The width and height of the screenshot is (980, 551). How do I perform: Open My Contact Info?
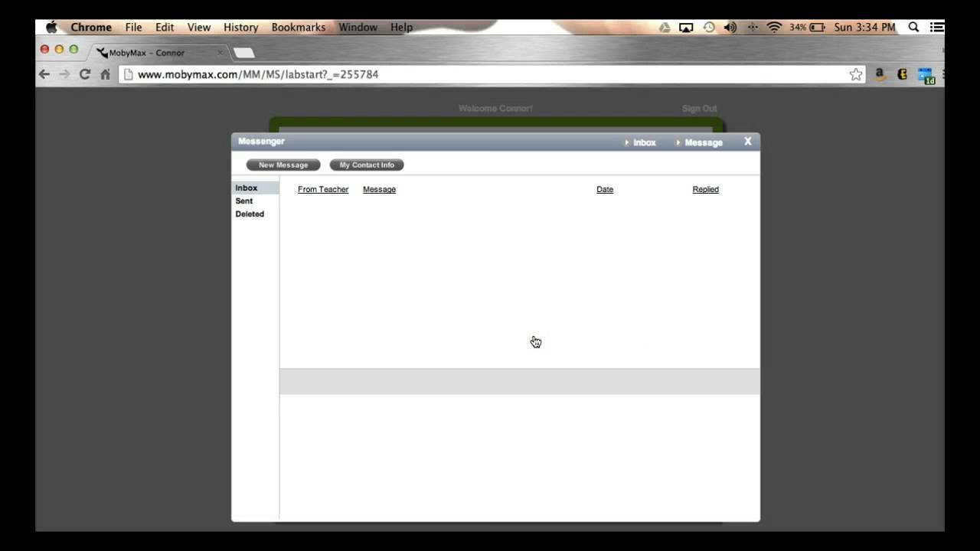tap(367, 165)
